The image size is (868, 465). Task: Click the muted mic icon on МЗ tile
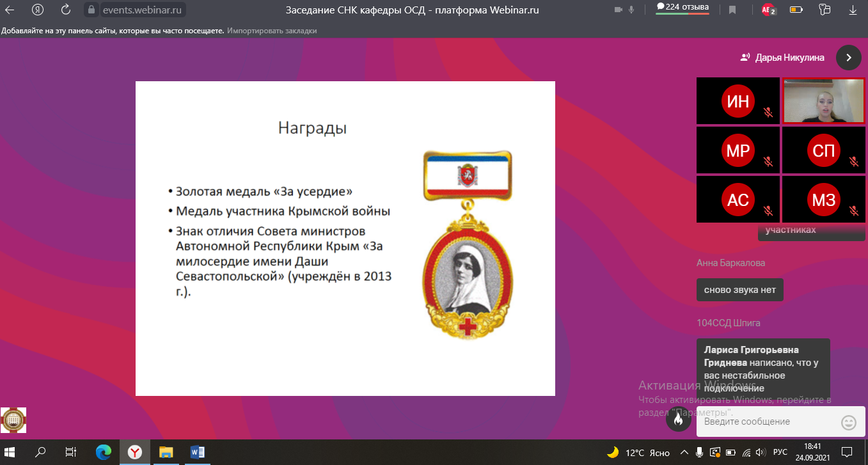pos(854,210)
